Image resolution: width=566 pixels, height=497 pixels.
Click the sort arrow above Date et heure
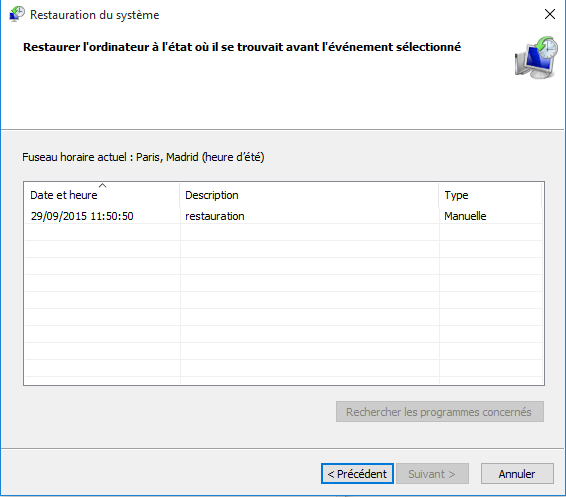103,186
